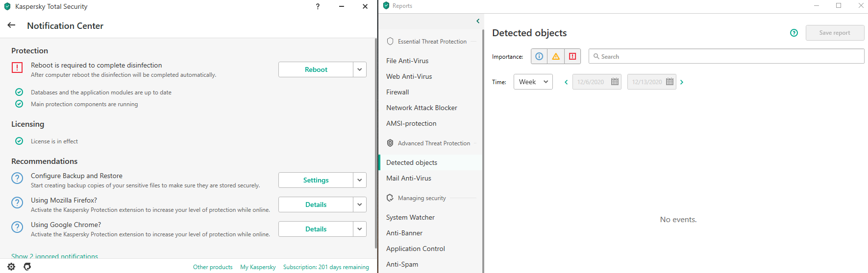Image resolution: width=868 pixels, height=273 pixels.
Task: Open the Network Attack Blocker report
Action: tap(422, 108)
